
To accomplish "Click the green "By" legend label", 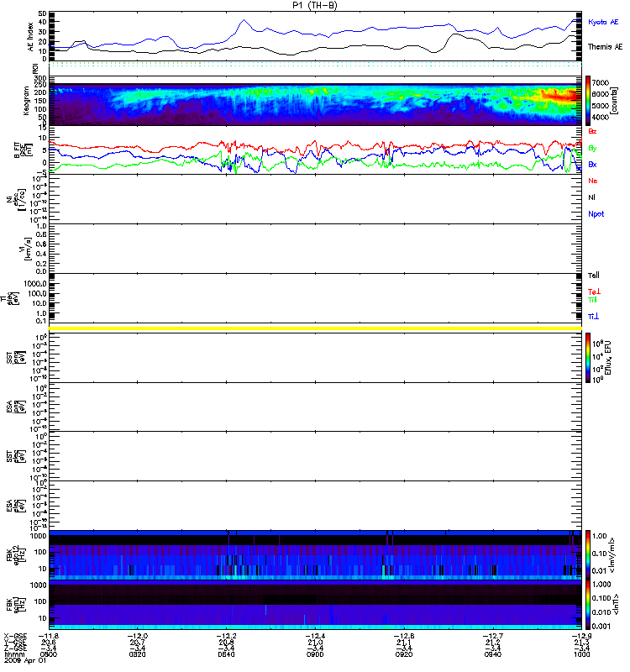I will 592,149.
